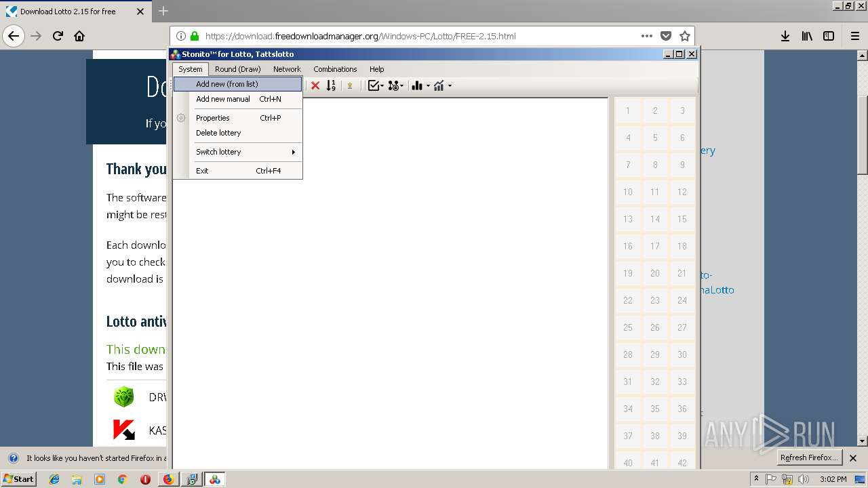Viewport: 868px width, 488px height.
Task: Open the System menu
Action: 191,69
